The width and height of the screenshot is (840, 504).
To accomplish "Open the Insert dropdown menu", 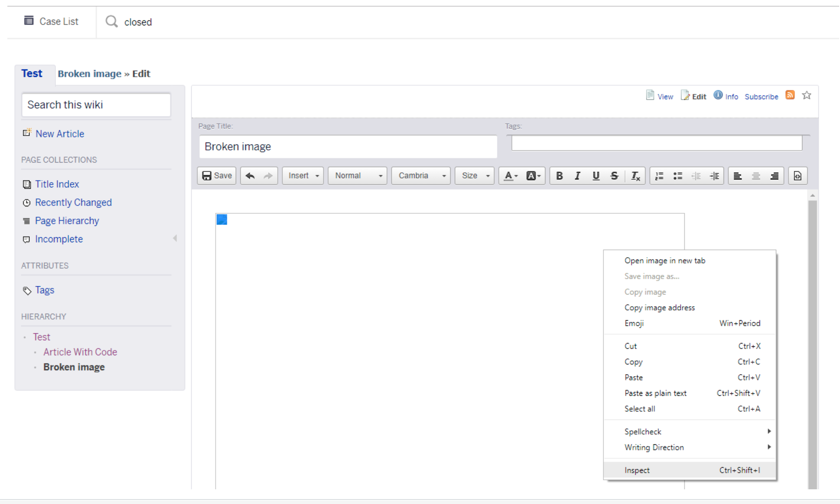I will (302, 175).
